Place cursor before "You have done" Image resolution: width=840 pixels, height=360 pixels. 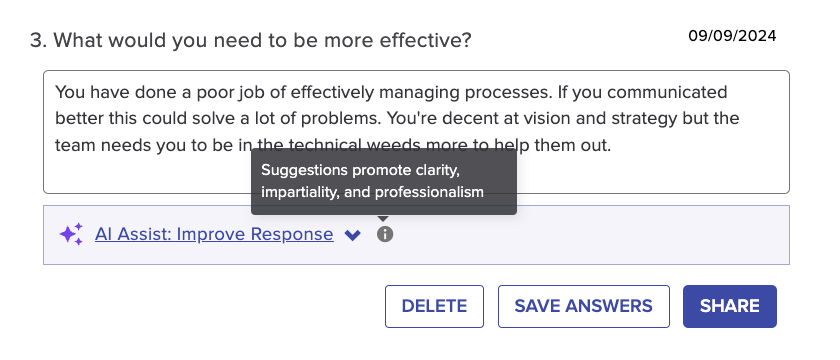[x=56, y=92]
